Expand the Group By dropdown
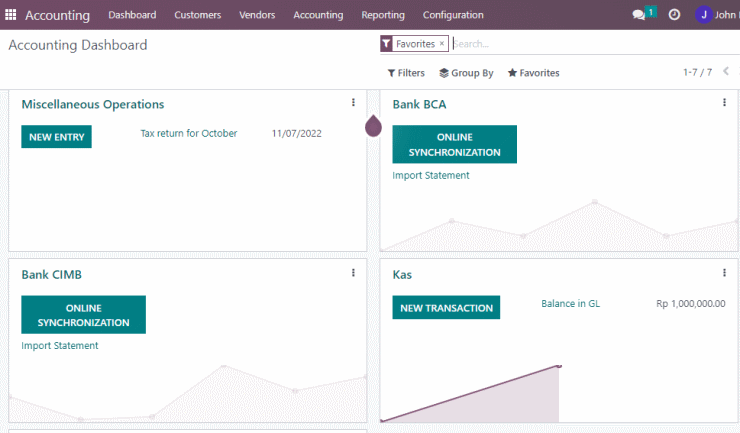 pyautogui.click(x=466, y=73)
